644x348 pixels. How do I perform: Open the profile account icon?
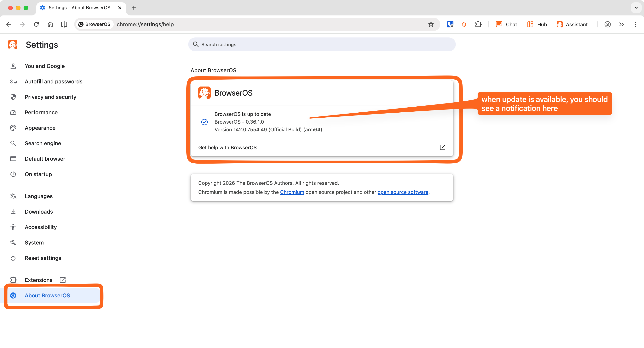pos(607,24)
